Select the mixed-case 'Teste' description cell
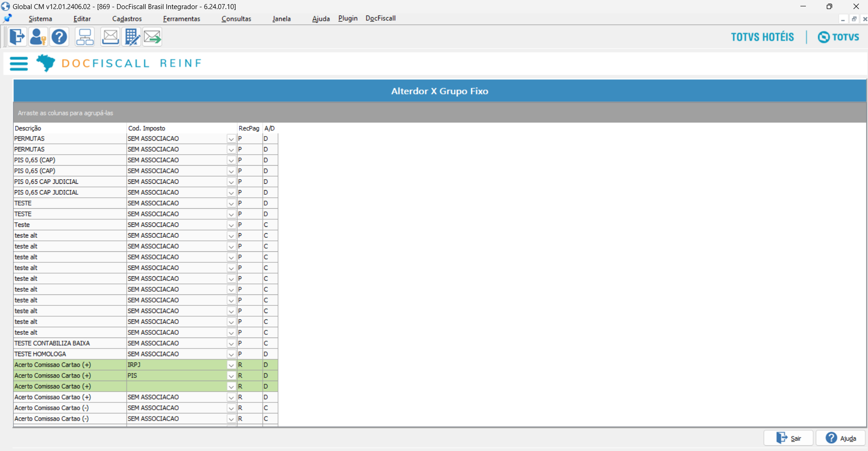 click(70, 225)
